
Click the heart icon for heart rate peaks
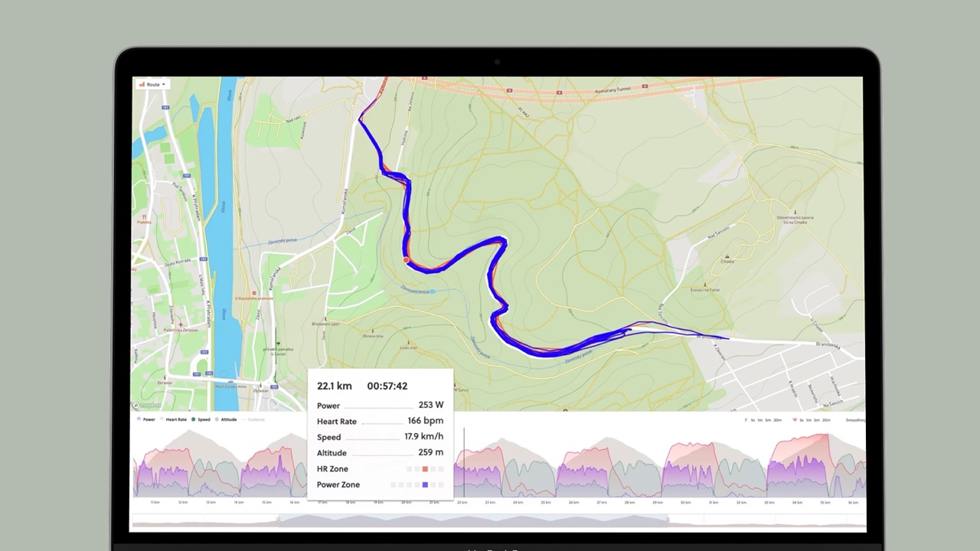pos(795,420)
